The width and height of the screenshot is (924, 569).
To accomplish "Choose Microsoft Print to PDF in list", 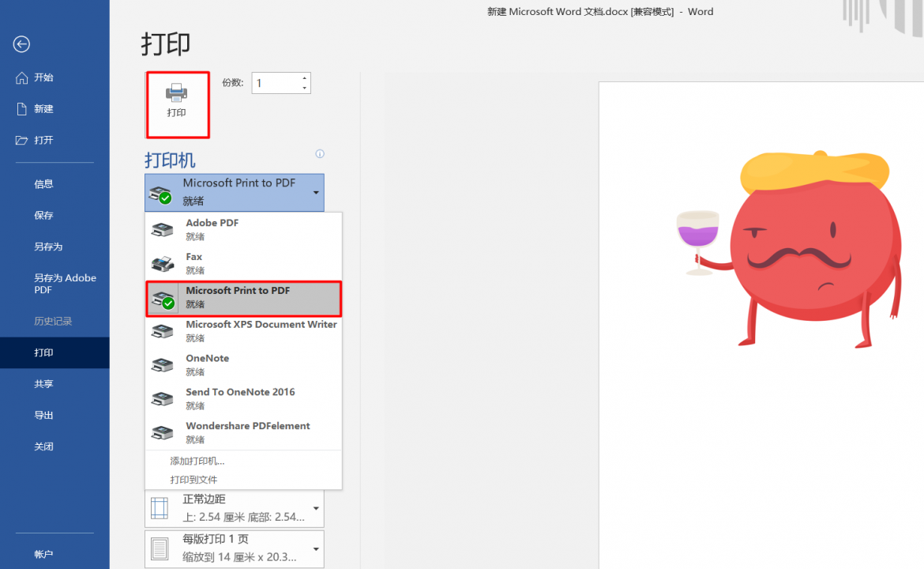I will click(x=243, y=298).
